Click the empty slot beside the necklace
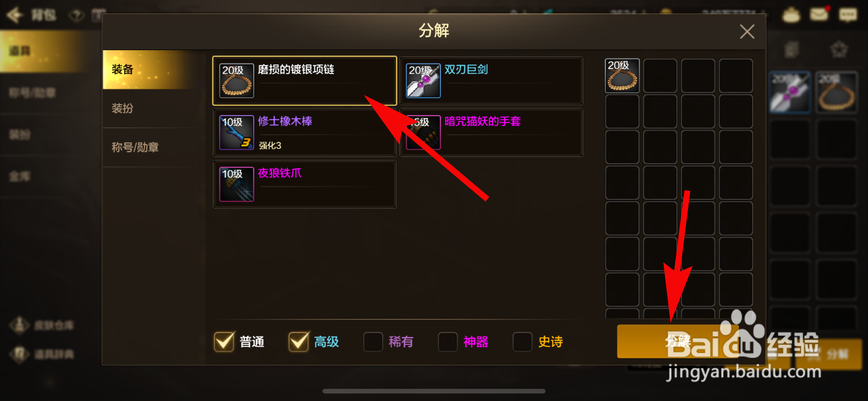868x401 pixels. coord(660,76)
